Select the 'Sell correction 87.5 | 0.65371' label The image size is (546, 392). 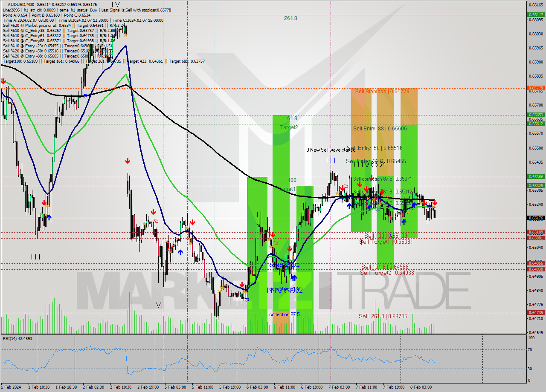(383, 179)
